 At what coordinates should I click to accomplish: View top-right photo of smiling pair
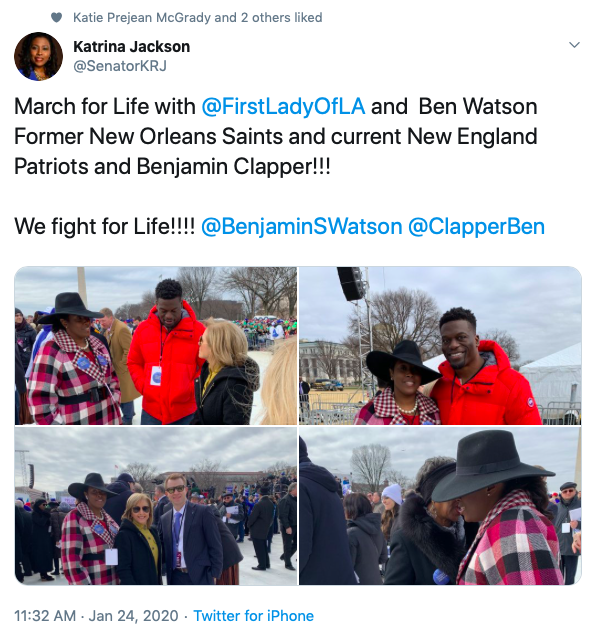click(440, 345)
